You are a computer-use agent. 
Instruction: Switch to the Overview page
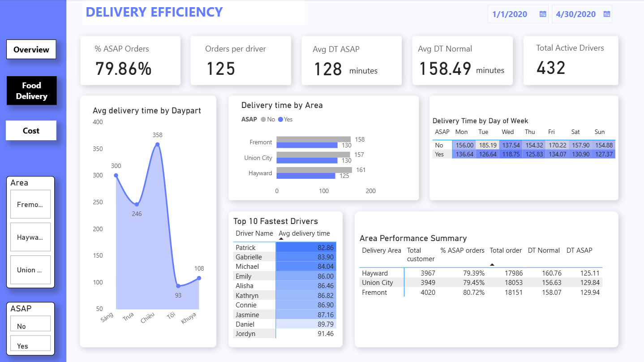pos(31,50)
